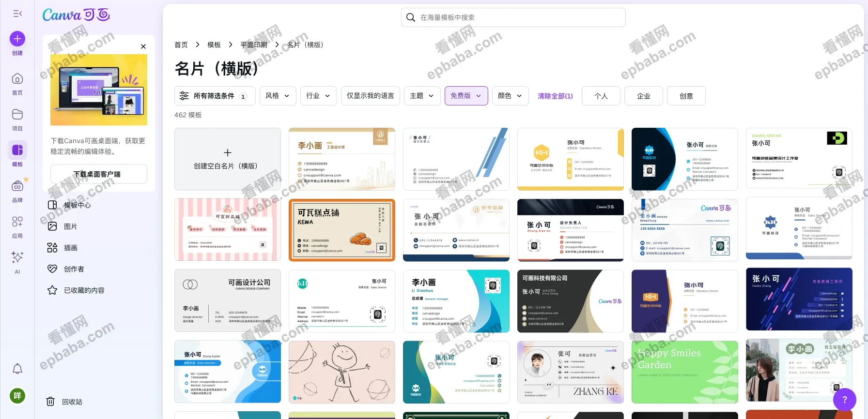868x419 pixels.
Task: Collapse the sidebar with the menu toggle icon
Action: pos(17,14)
